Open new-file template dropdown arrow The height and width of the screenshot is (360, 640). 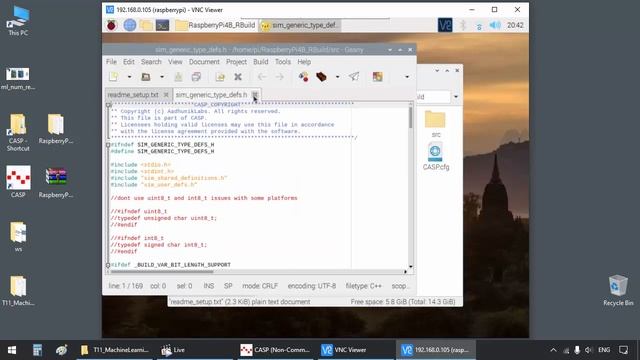click(x=129, y=77)
